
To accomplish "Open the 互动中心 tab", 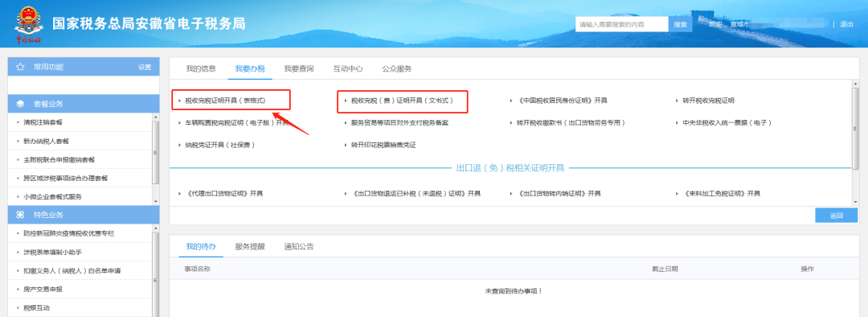I will [x=348, y=68].
